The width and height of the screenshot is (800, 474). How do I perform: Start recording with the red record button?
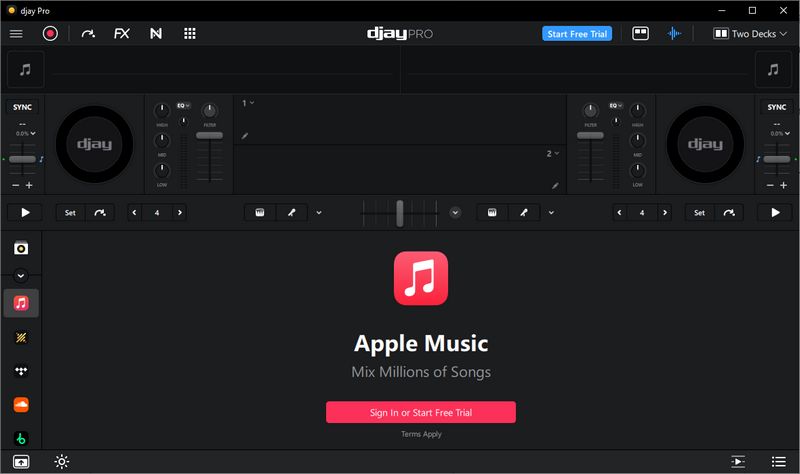pos(50,34)
